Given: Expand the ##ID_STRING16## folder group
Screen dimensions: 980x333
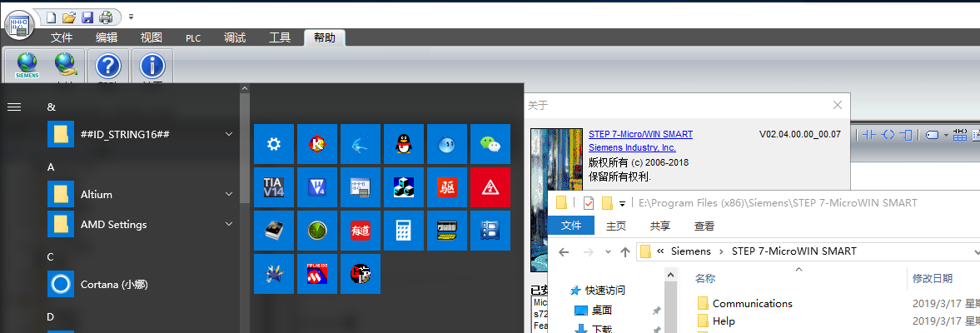Looking at the screenshot, I should click(229, 134).
